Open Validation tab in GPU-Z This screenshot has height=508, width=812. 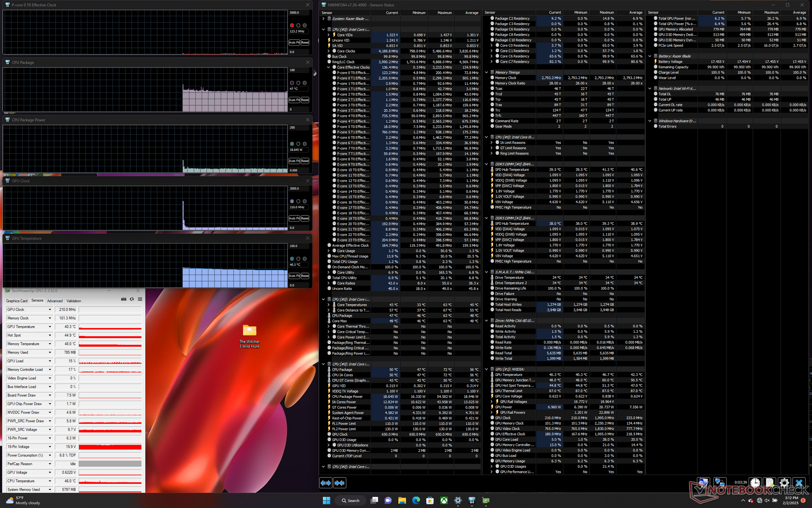click(x=74, y=301)
